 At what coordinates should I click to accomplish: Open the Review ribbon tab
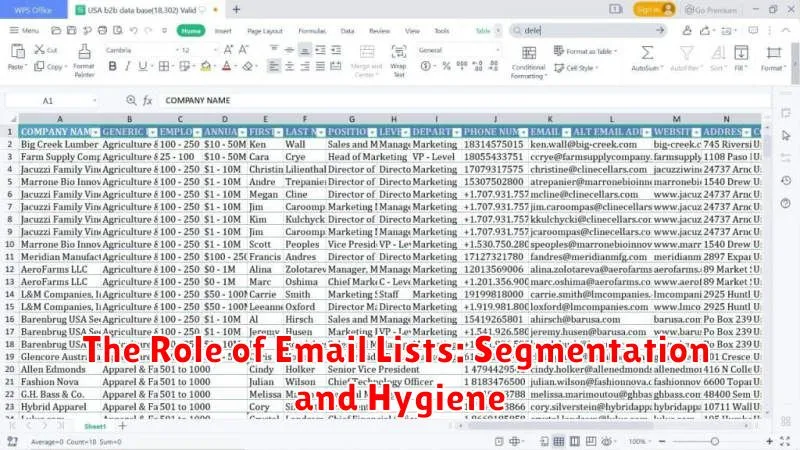point(377,30)
